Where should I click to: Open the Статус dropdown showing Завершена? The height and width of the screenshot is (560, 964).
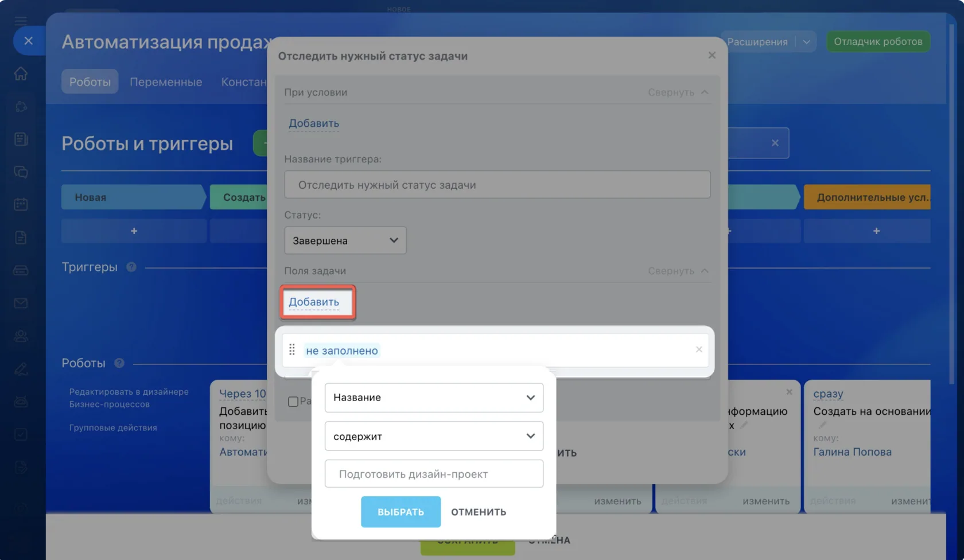point(345,240)
